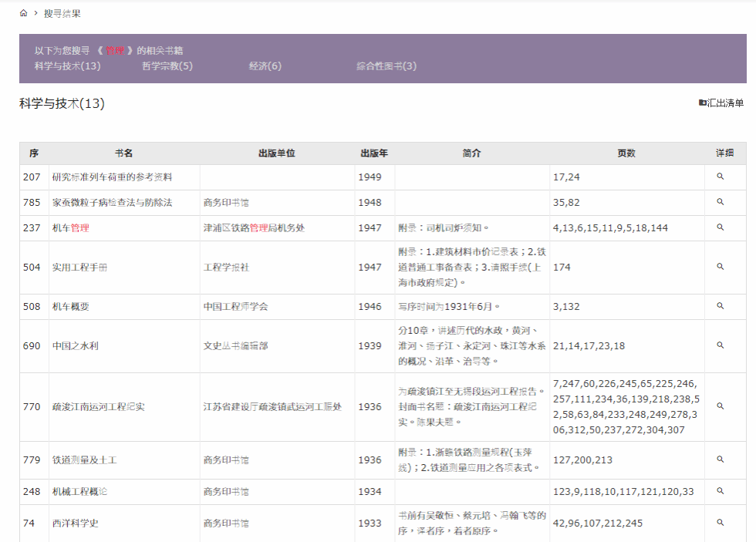Viewport: 756px width, 542px height.
Task: Select the 综合性图书(3) category tab
Action: coord(386,66)
